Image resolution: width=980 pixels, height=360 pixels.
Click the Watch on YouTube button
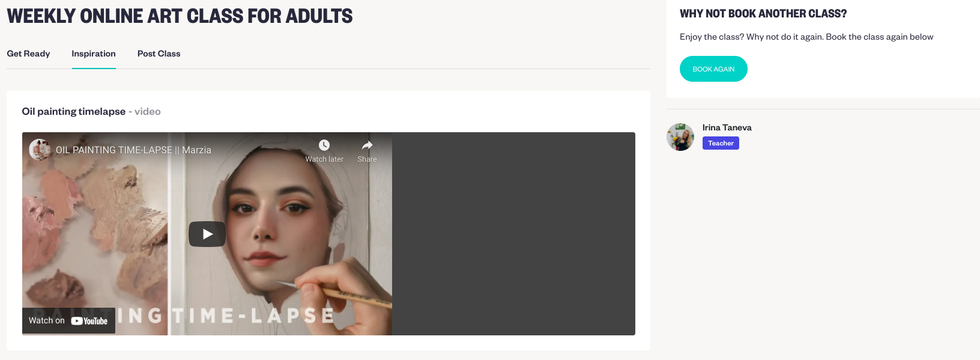point(68,321)
